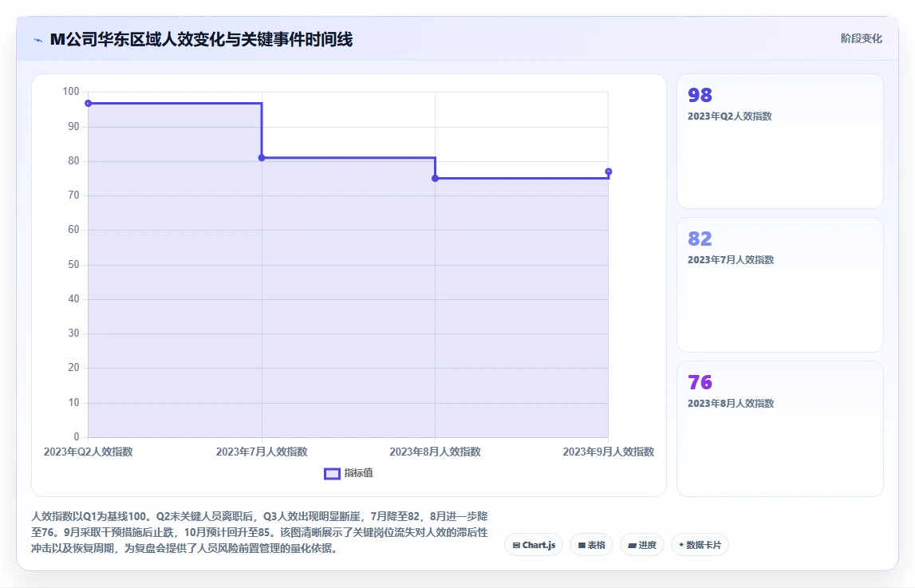The image size is (915, 588).
Task: Click the 进度 tag icon
Action: pos(632,546)
